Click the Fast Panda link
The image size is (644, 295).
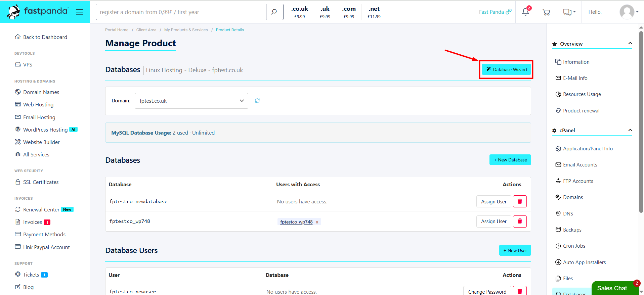point(495,12)
